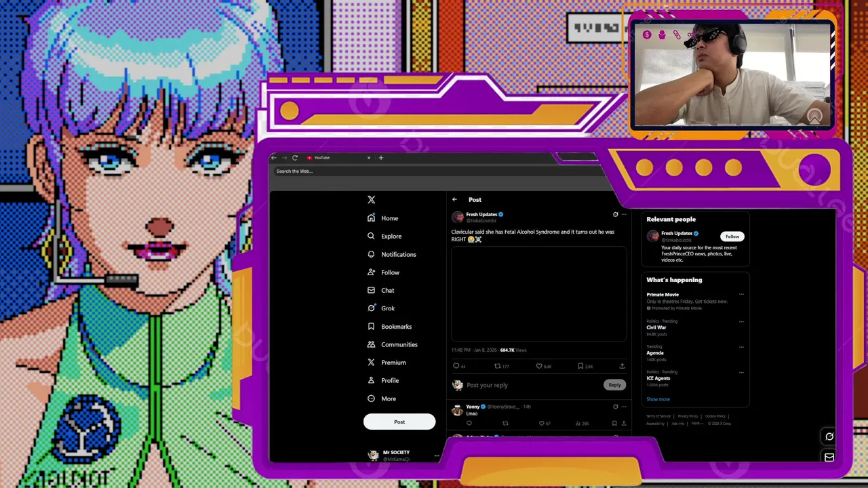This screenshot has height=488, width=868.
Task: Bookmark the post with 2.6K bookmarks
Action: [585, 366]
